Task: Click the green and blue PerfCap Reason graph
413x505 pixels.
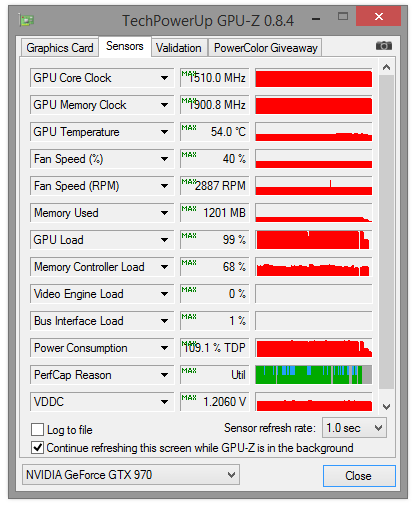Action: pos(314,375)
